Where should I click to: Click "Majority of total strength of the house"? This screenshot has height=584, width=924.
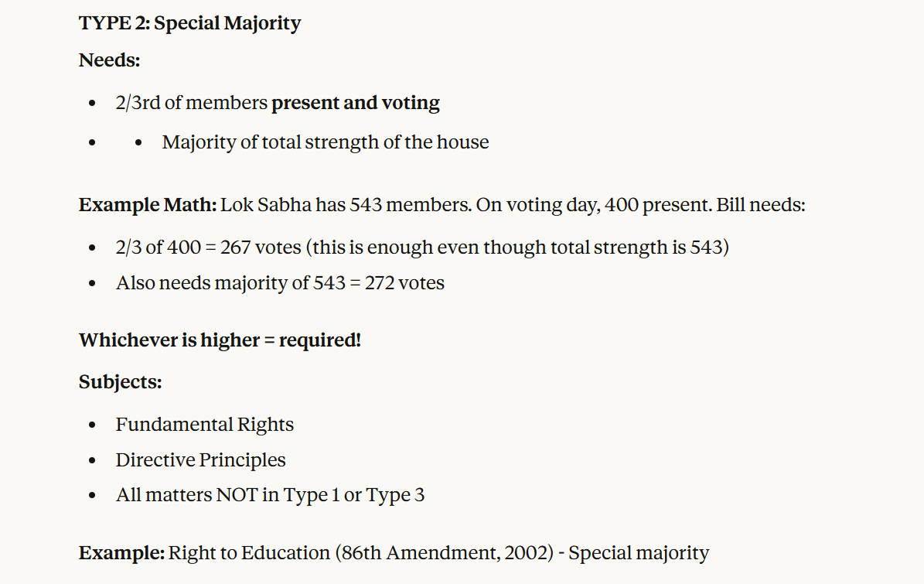click(x=325, y=142)
